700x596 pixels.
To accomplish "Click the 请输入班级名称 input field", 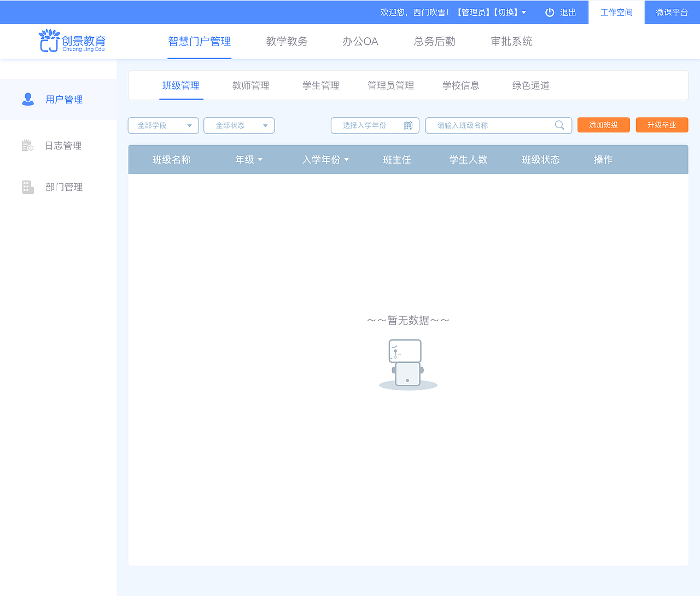I will (492, 125).
